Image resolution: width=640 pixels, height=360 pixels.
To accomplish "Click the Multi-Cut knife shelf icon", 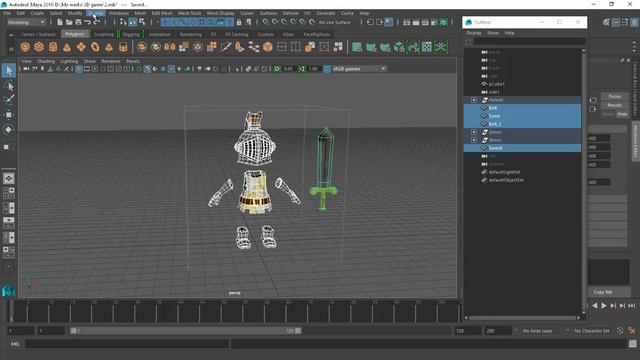I will pyautogui.click(x=226, y=47).
